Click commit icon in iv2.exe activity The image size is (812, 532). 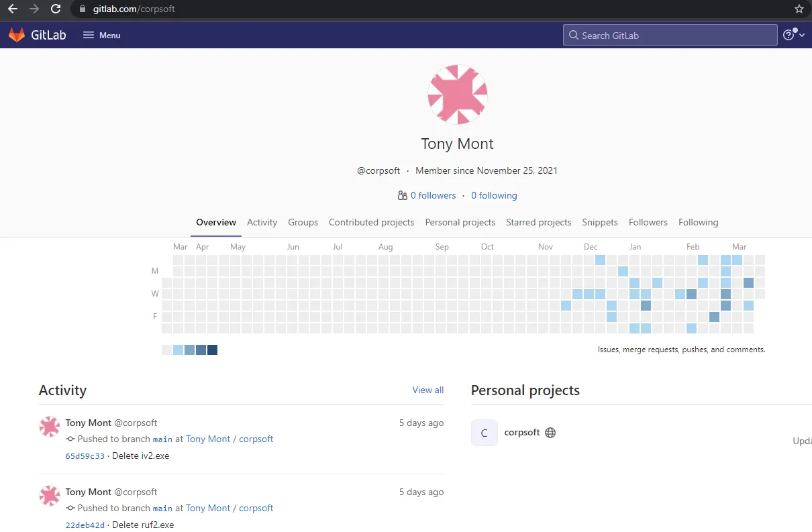(x=70, y=439)
